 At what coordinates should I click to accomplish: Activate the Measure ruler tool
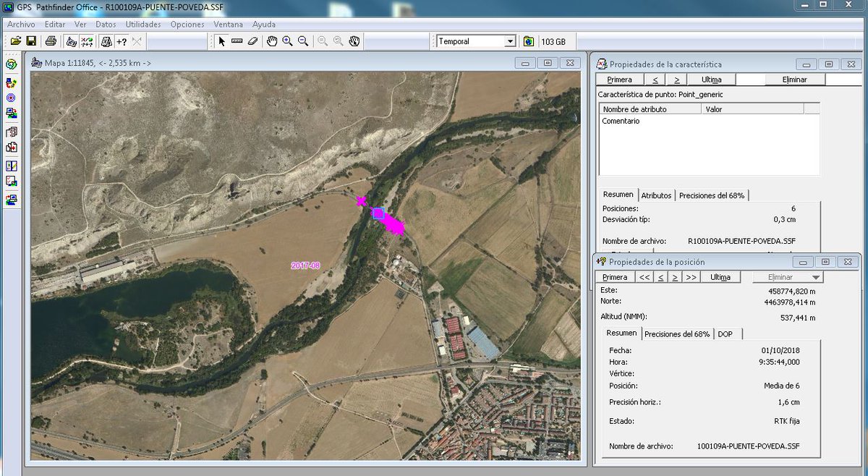click(237, 41)
